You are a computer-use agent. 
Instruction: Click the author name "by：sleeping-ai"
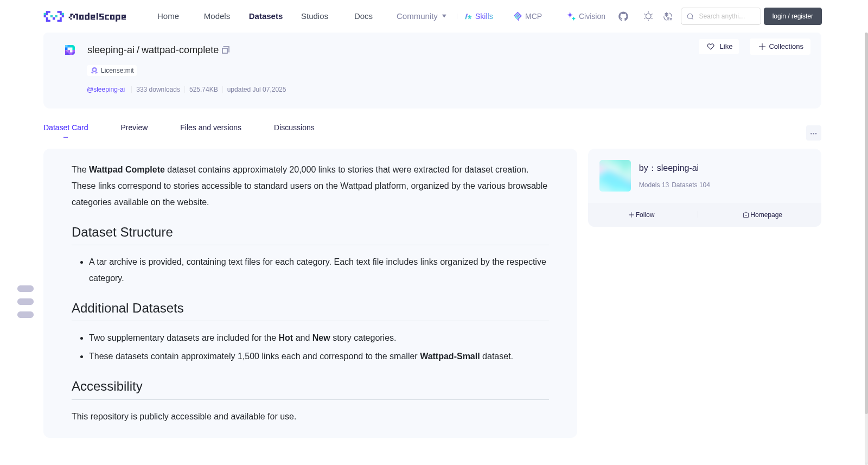(x=669, y=168)
